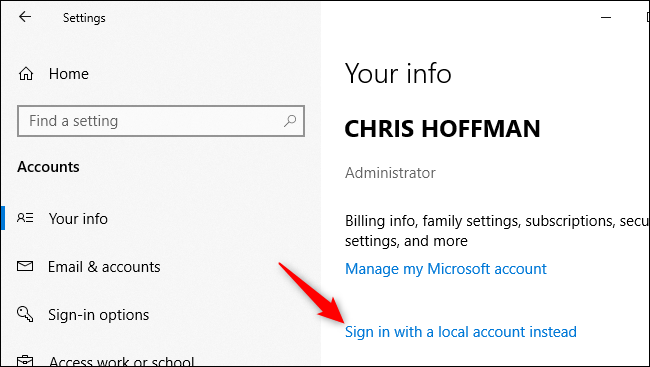Viewport: 650px width, 367px height.
Task: Click the Administrator role label
Action: pyautogui.click(x=390, y=173)
